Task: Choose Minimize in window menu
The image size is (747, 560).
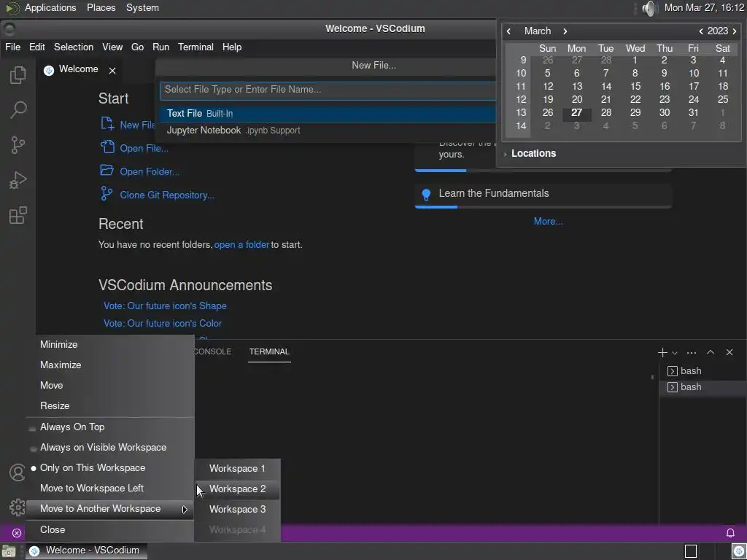Action: [110, 345]
